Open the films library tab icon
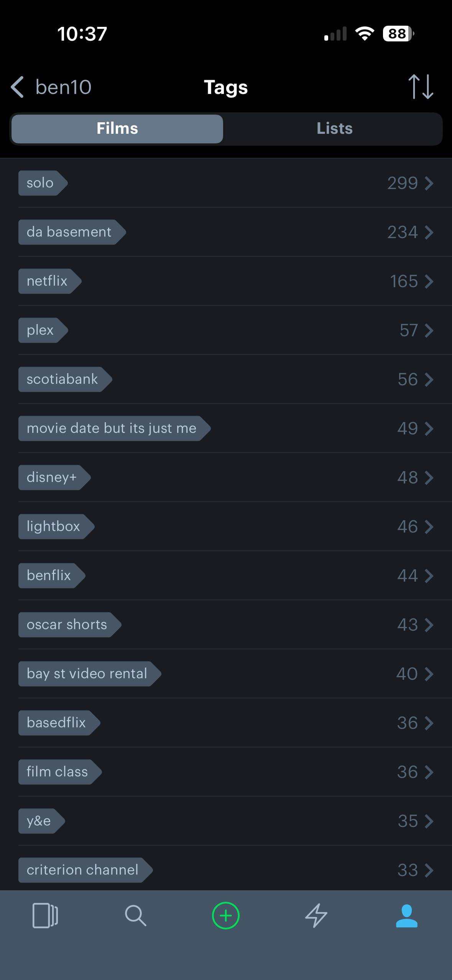This screenshot has width=452, height=980. tap(45, 916)
